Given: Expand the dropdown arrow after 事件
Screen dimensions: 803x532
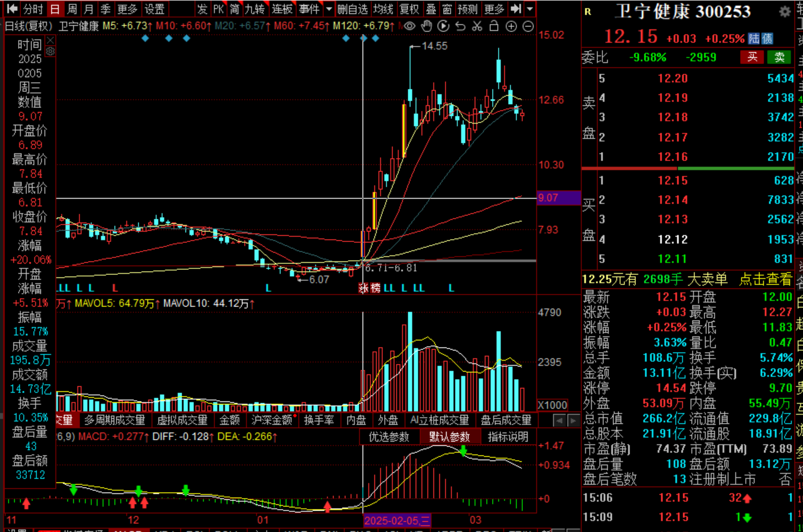Looking at the screenshot, I should [x=329, y=9].
